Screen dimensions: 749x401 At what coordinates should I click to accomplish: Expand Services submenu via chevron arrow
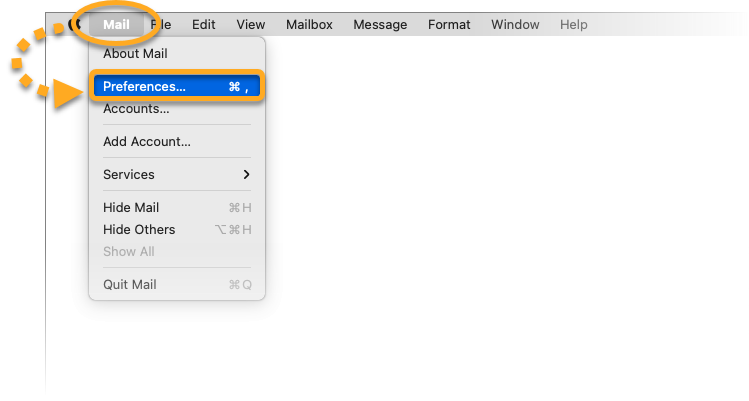[x=246, y=175]
